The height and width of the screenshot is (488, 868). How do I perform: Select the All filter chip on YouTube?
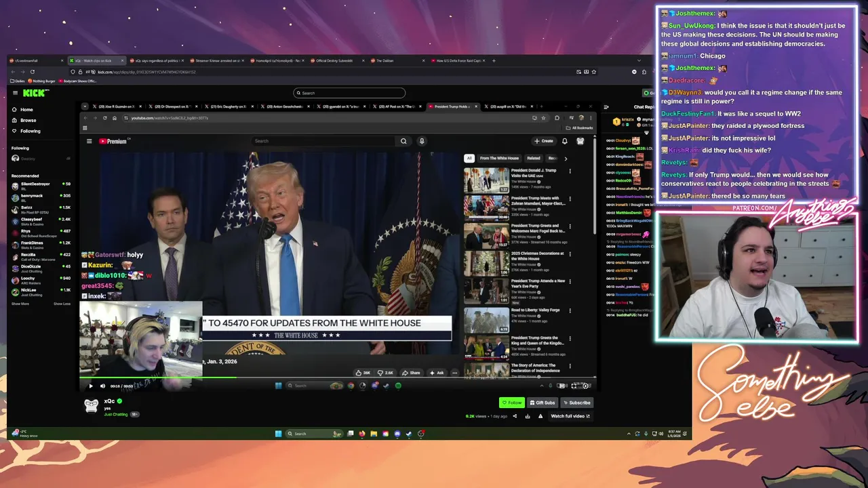pyautogui.click(x=469, y=158)
